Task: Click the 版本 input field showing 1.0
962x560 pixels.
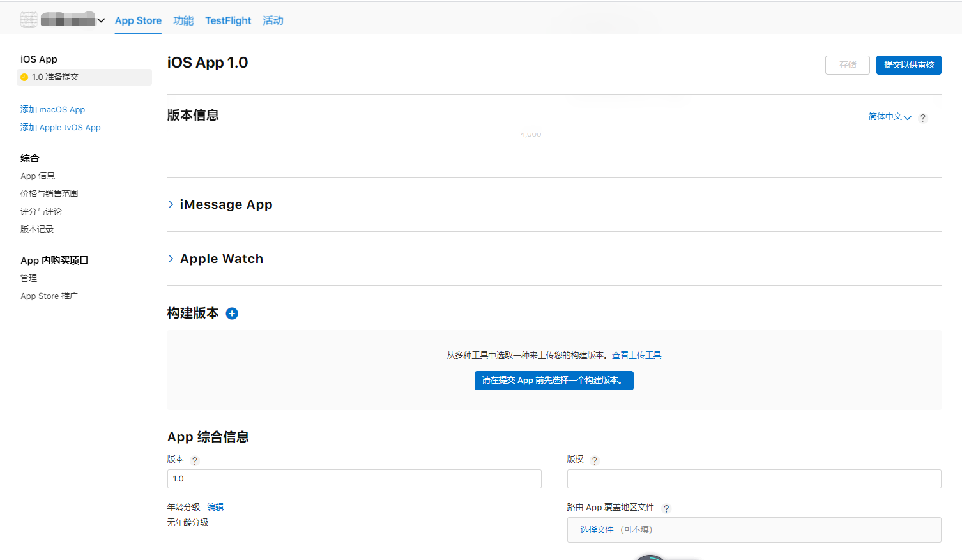Action: click(x=355, y=479)
